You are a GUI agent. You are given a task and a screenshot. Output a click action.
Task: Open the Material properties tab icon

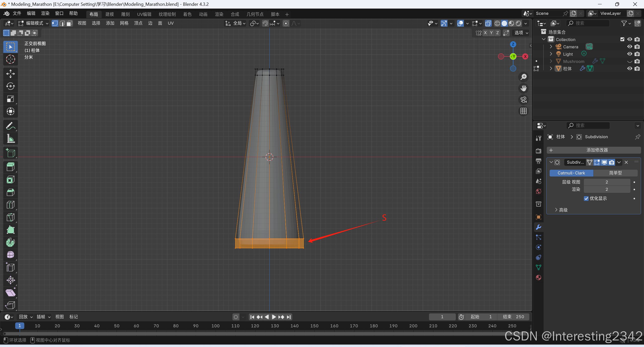point(539,277)
